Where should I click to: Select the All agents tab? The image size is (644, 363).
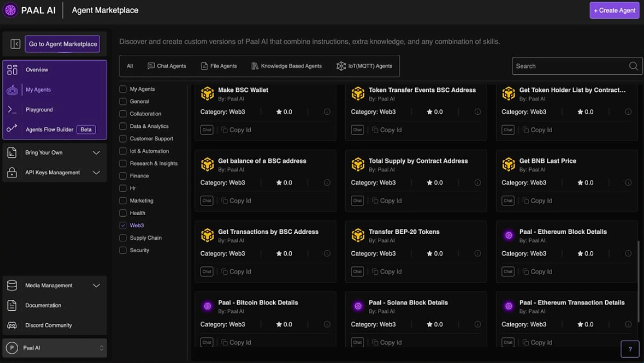coord(130,66)
